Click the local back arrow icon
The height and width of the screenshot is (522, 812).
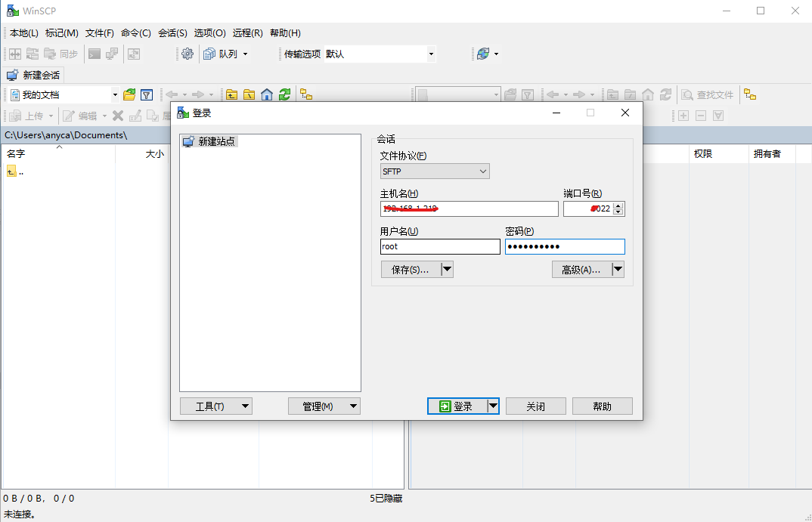(172, 94)
